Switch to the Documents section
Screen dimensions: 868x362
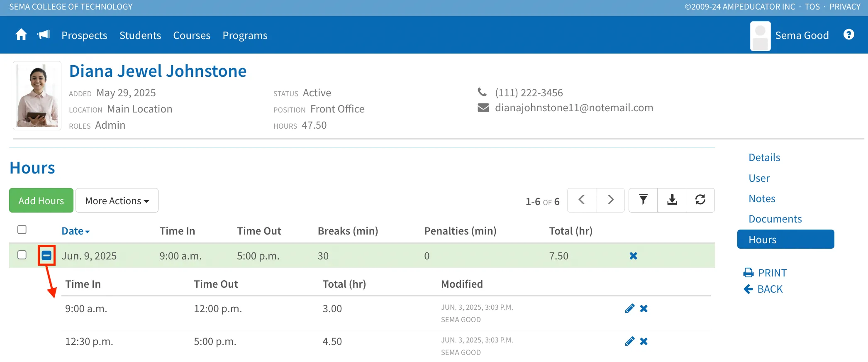775,219
